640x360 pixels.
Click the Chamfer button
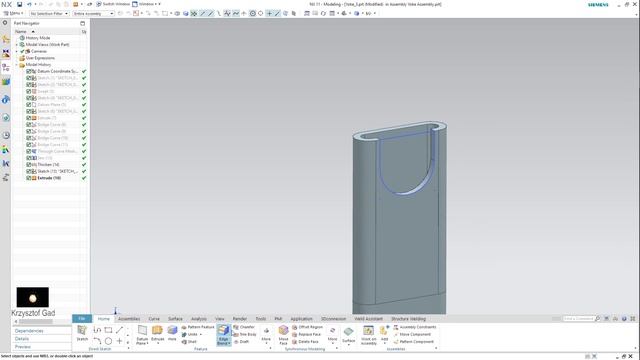[x=244, y=327]
